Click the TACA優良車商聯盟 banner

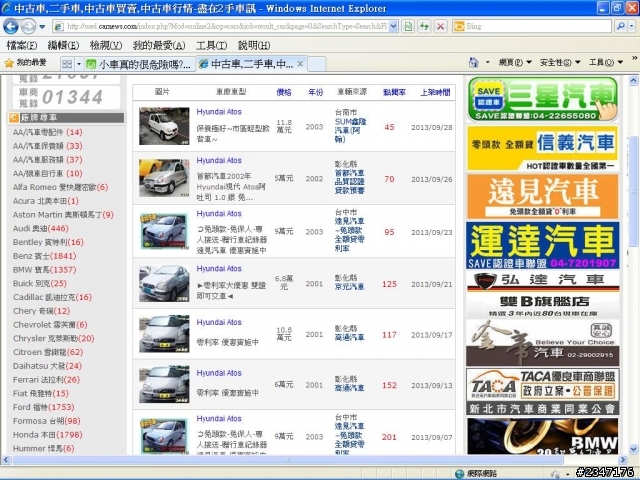[x=542, y=392]
